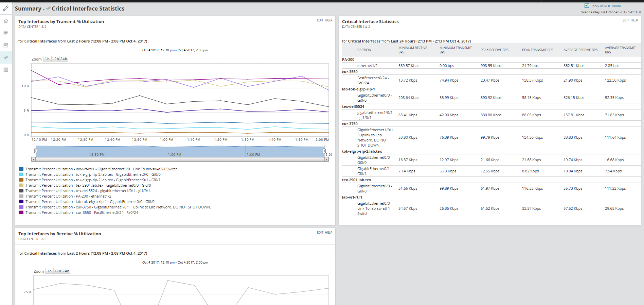Toggle cur-3550 FastEthernet0/24 legend entry

click(78, 213)
